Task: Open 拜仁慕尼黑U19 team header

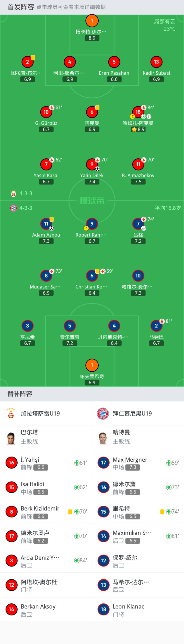Action: tap(138, 413)
